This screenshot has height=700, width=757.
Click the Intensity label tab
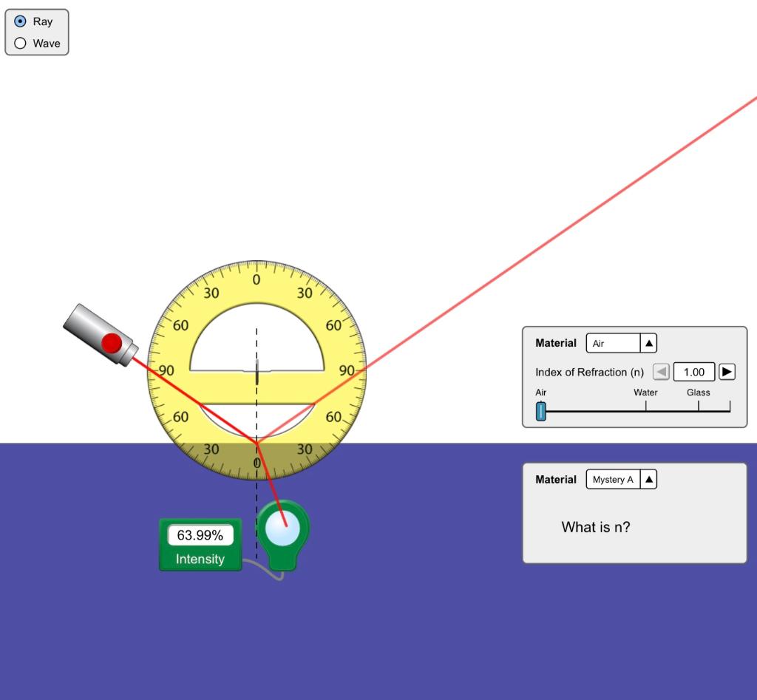(200, 560)
